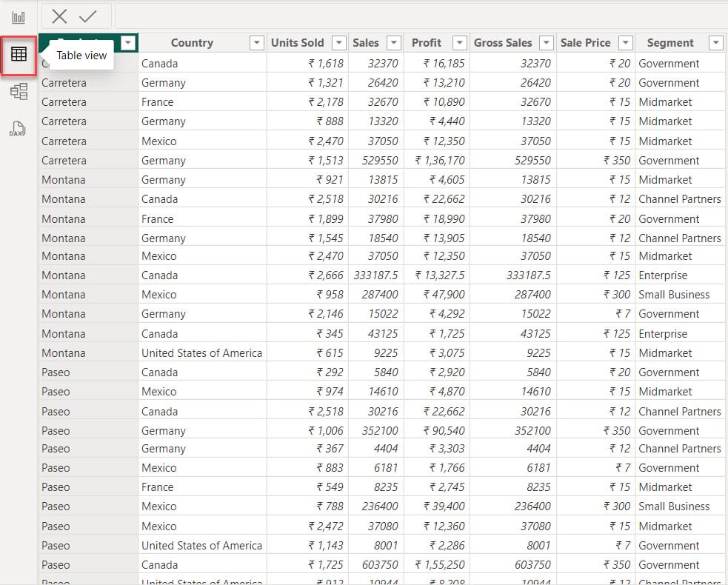Click Profit cell ₹ 3,303
The height and width of the screenshot is (585, 728).
[447, 449]
